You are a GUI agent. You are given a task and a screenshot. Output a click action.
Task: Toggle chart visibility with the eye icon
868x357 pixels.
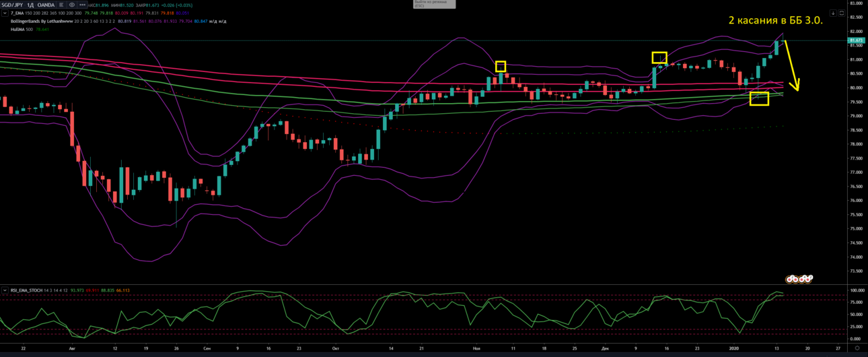(x=72, y=5)
